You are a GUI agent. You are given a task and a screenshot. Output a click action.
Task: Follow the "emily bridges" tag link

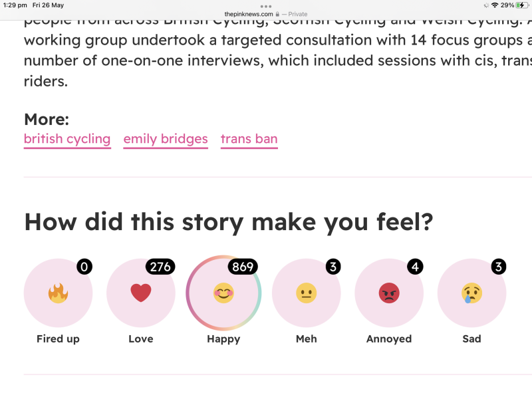pyautogui.click(x=166, y=139)
